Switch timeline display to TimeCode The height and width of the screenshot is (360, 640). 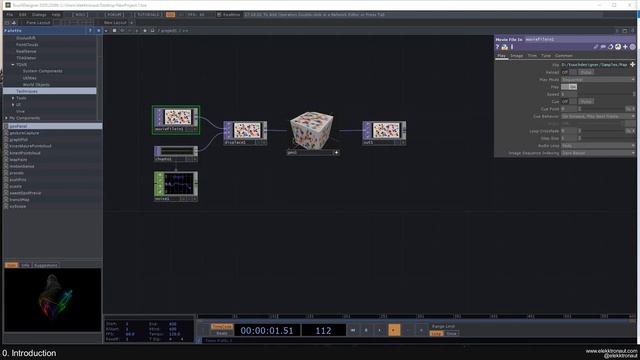click(x=222, y=327)
